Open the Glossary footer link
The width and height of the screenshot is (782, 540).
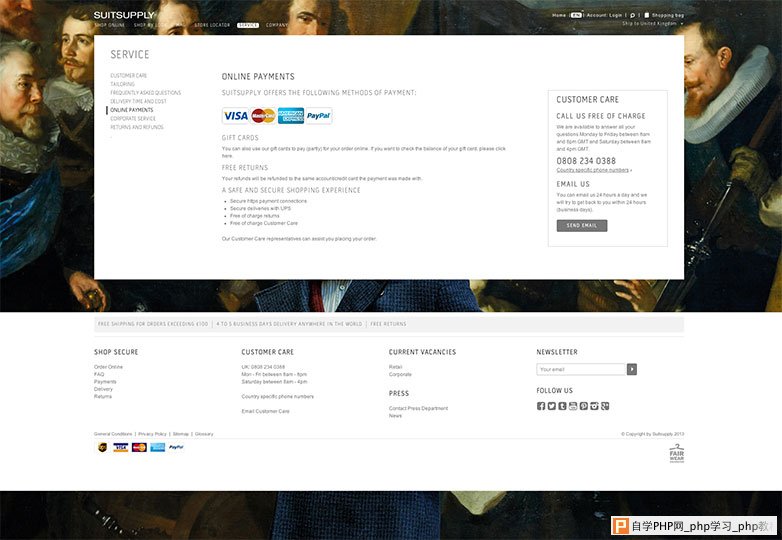[203, 434]
